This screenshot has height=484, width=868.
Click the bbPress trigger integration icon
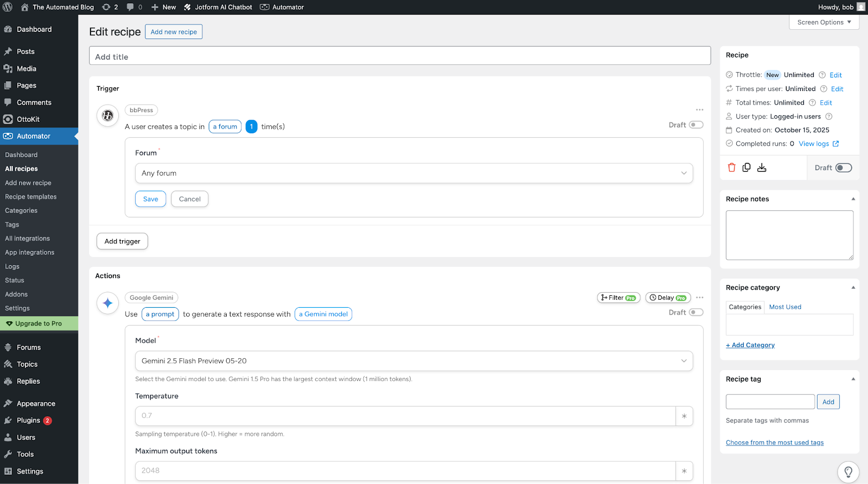(107, 115)
